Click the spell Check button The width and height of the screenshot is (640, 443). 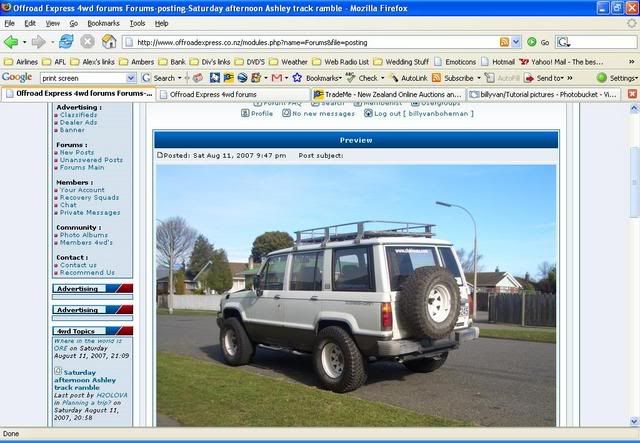(362, 78)
